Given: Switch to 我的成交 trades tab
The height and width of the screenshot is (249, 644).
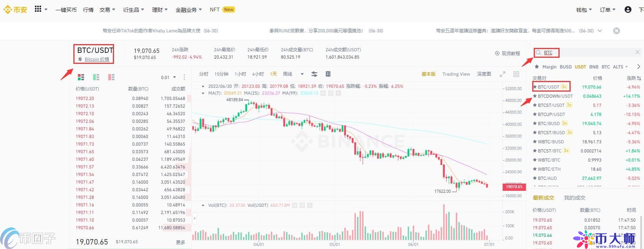Looking at the screenshot, I should (x=574, y=198).
